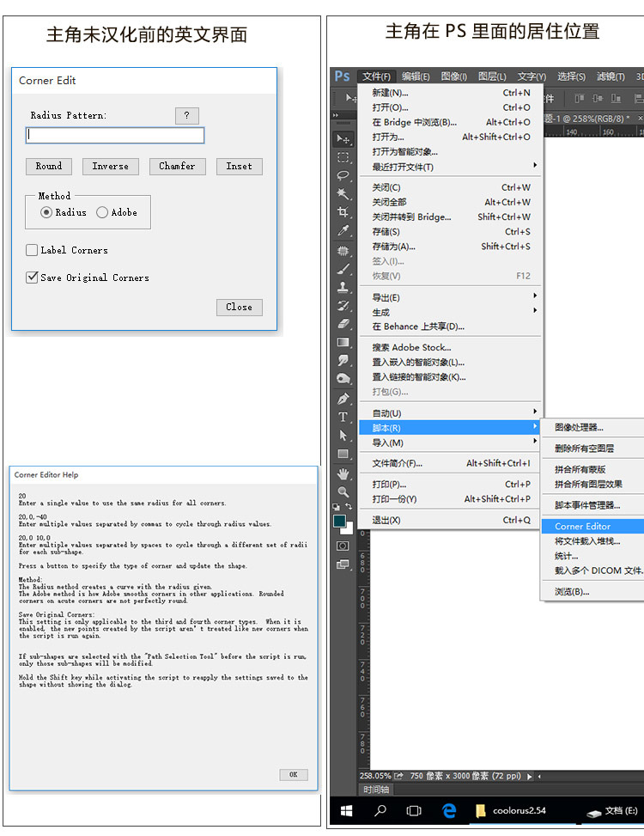Open the 图层(L) menu
This screenshot has height=836, width=644.
(492, 76)
